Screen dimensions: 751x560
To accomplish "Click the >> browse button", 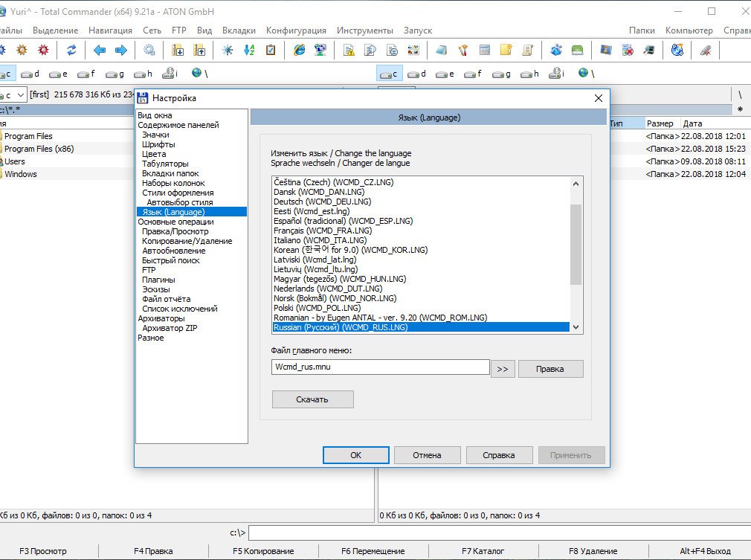I will point(503,369).
